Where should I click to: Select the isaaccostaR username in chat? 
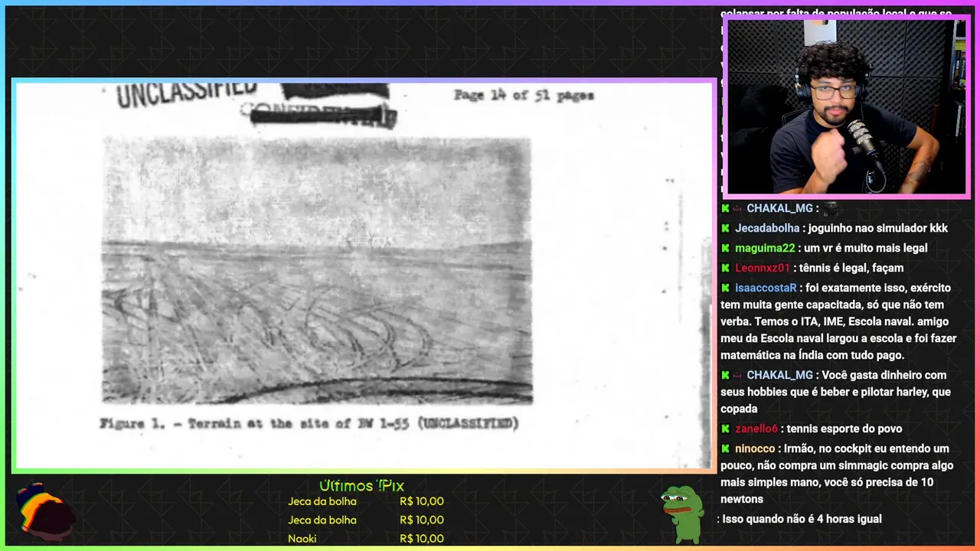point(766,288)
